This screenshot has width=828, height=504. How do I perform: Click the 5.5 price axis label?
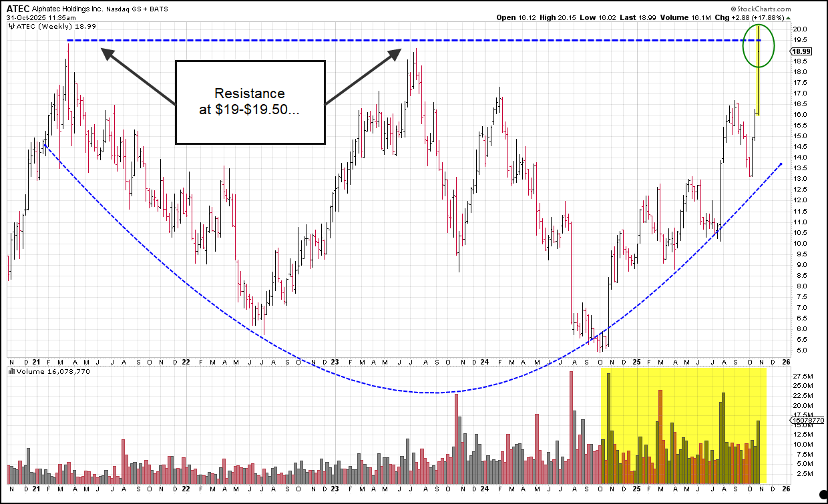(x=801, y=339)
